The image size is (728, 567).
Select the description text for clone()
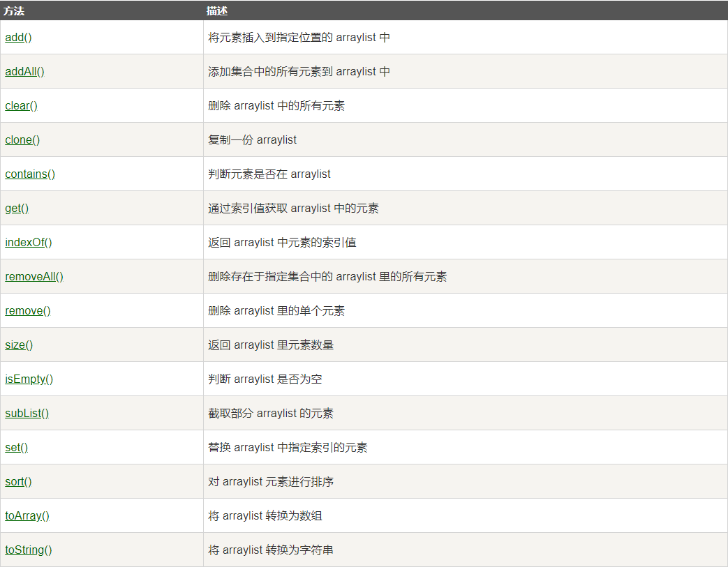coord(252,139)
